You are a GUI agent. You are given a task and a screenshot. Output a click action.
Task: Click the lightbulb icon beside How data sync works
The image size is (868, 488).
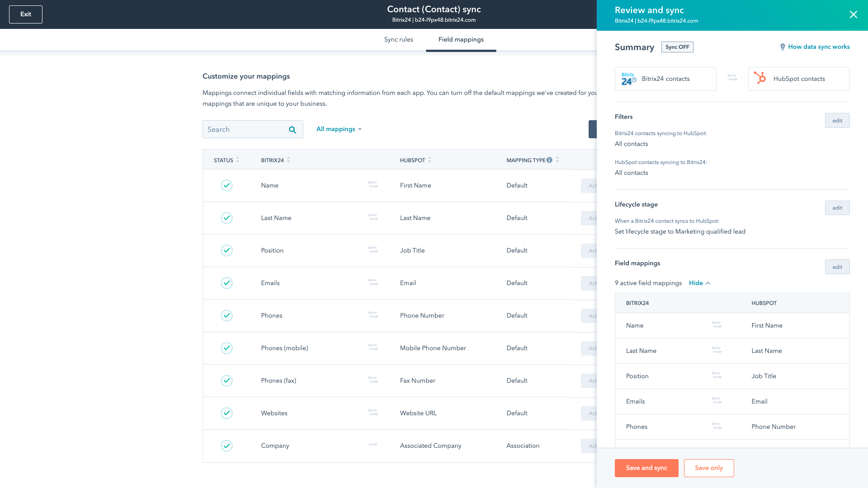point(783,47)
